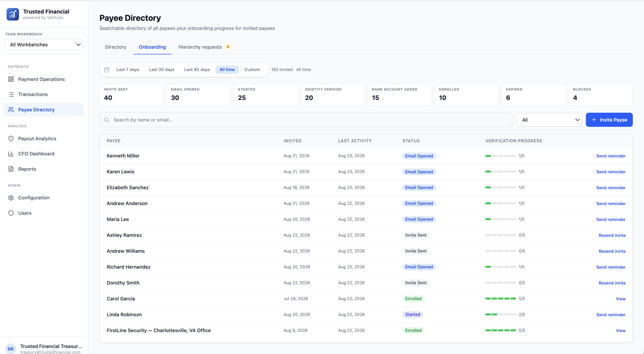644x354 pixels.
Task: Resend invite to Andrew Williams
Action: (612, 251)
